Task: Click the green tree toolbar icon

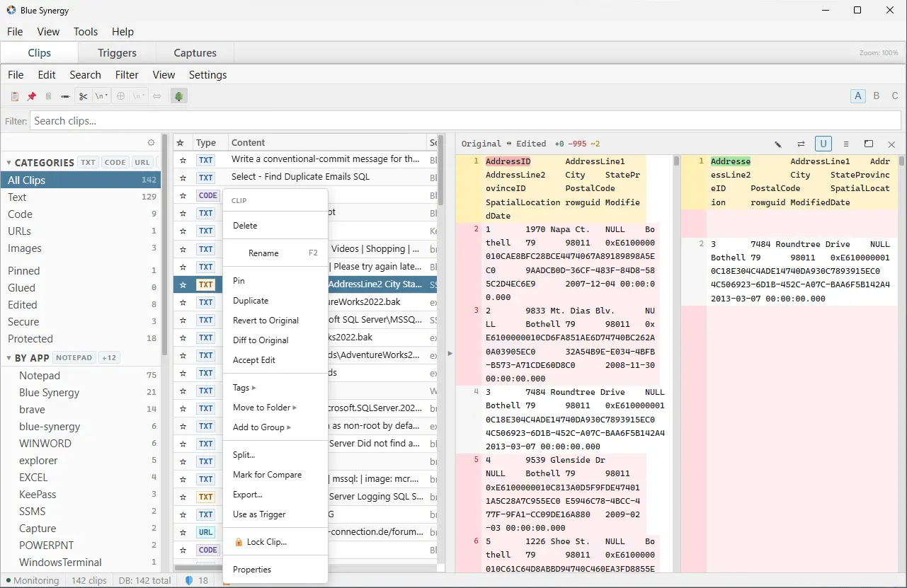Action: [x=179, y=96]
